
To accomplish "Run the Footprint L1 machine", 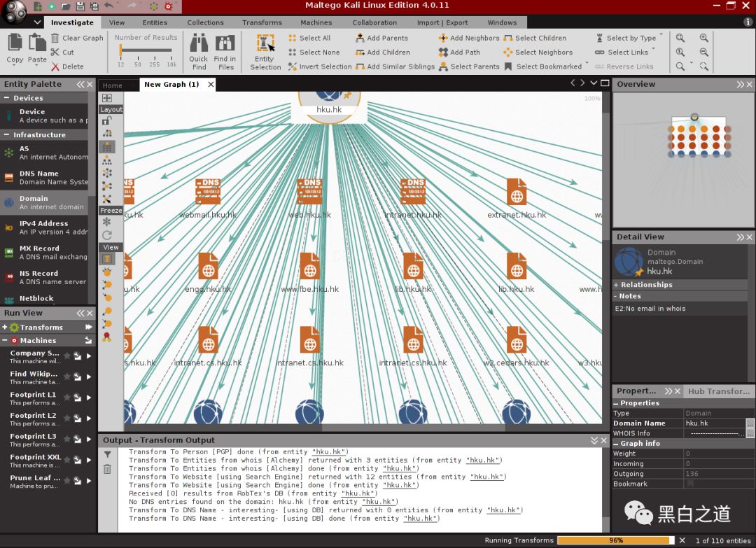I will click(x=89, y=398).
